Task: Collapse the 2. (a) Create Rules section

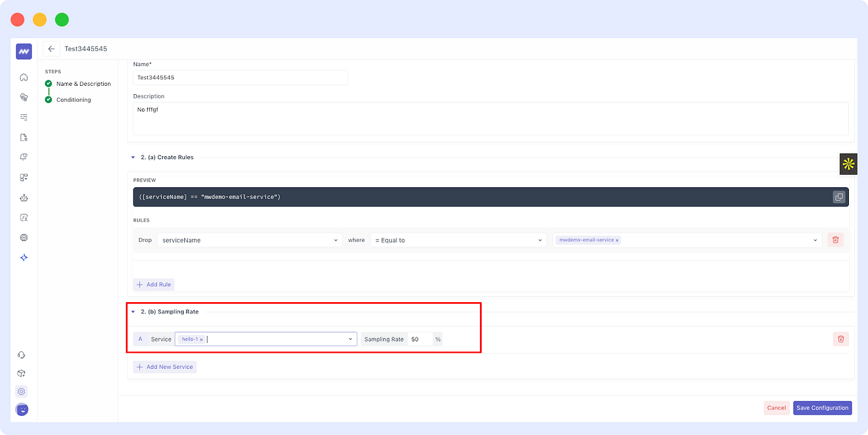Action: (x=133, y=157)
